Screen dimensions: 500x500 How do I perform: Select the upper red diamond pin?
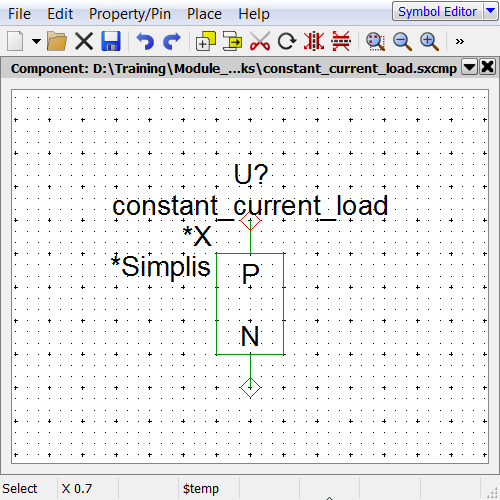(x=250, y=221)
